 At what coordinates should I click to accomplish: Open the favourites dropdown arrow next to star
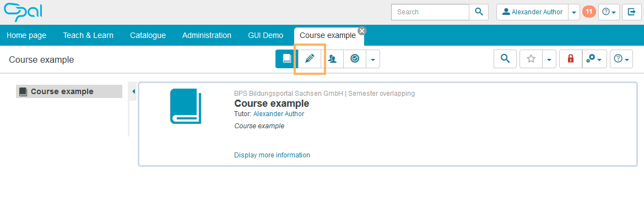tap(549, 59)
